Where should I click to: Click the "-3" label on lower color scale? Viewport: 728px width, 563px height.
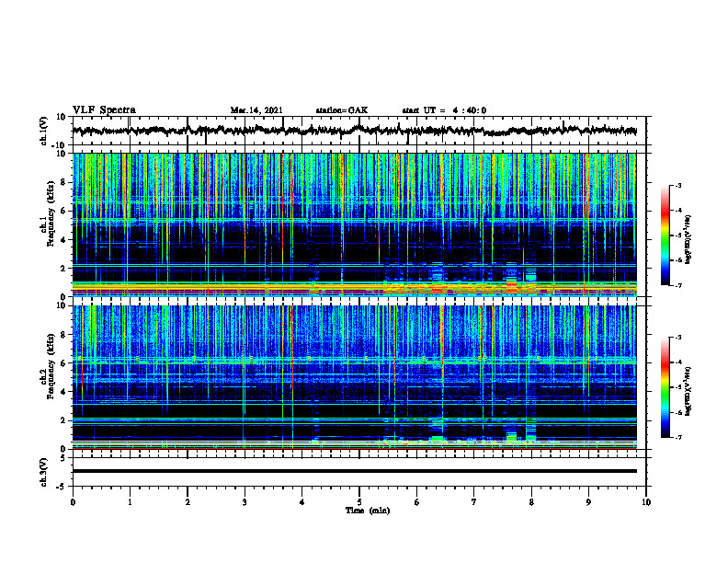click(x=678, y=338)
